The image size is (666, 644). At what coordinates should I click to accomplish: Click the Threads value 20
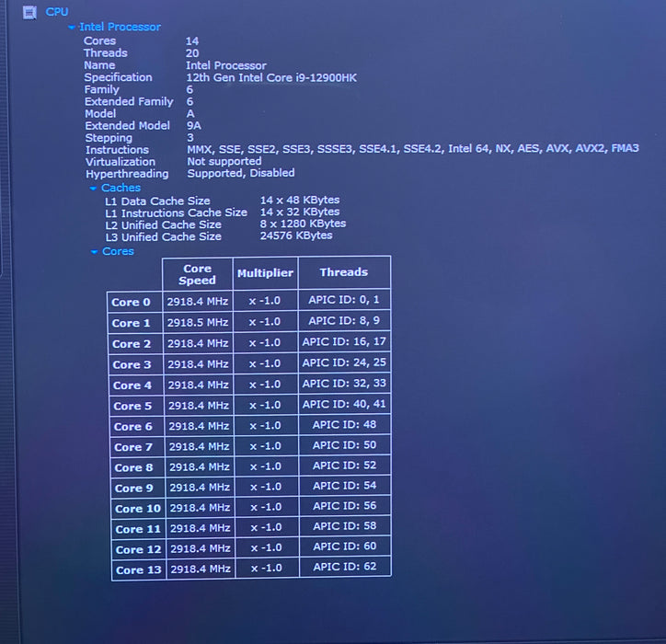pyautogui.click(x=192, y=53)
